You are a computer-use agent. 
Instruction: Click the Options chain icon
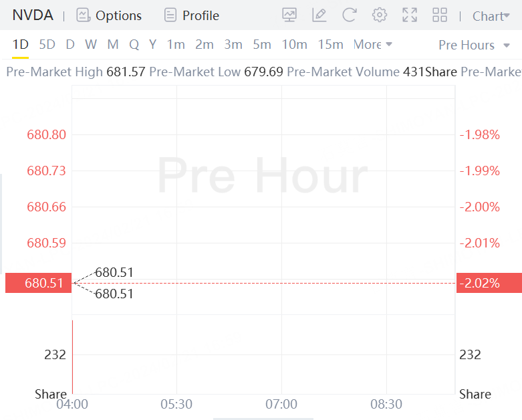(83, 15)
